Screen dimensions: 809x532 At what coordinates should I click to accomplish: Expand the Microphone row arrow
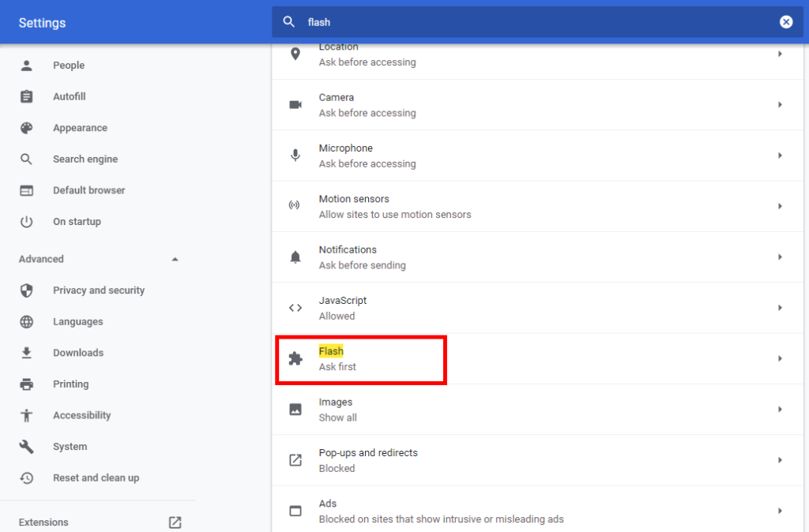tap(780, 155)
